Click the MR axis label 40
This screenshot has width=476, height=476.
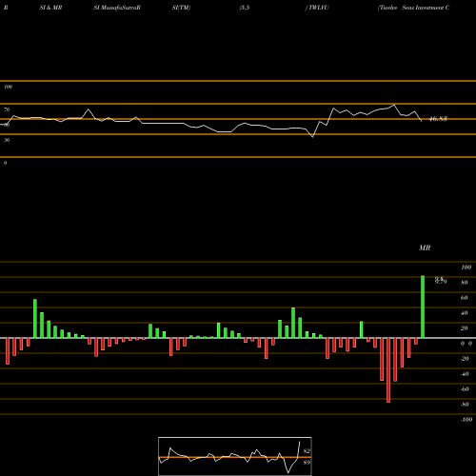[x=465, y=313]
